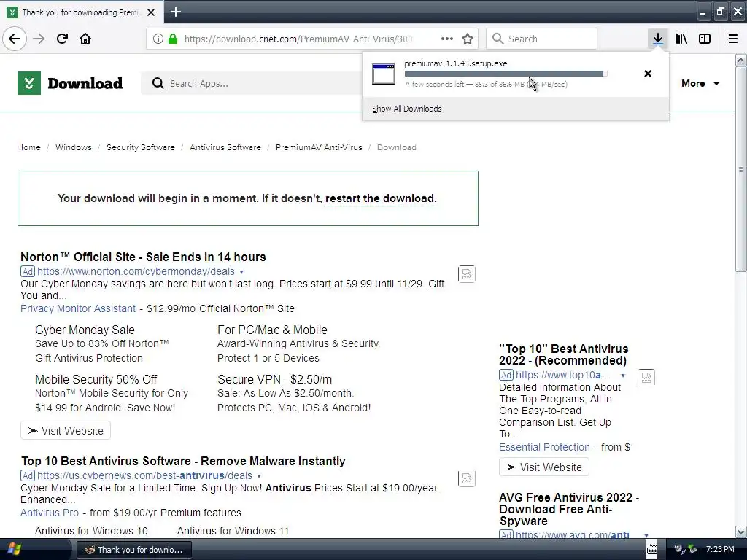This screenshot has width=747, height=560.
Task: Open 'Norton Official Site' ad headline
Action: pyautogui.click(x=143, y=257)
